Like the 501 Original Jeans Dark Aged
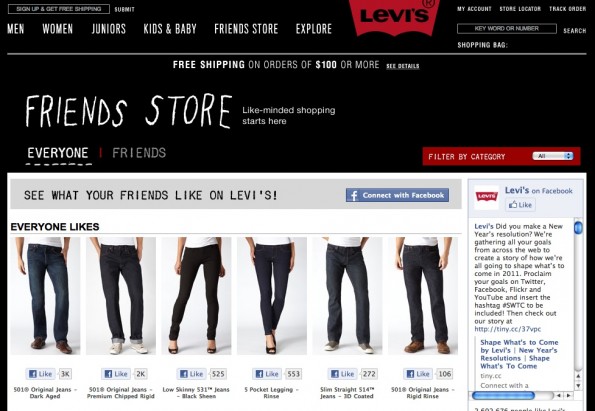 (41, 374)
